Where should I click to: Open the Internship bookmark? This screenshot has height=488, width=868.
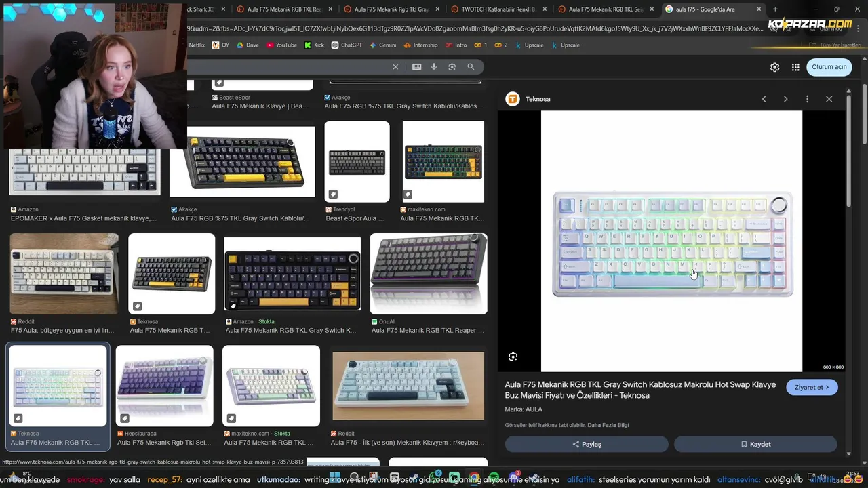420,45
